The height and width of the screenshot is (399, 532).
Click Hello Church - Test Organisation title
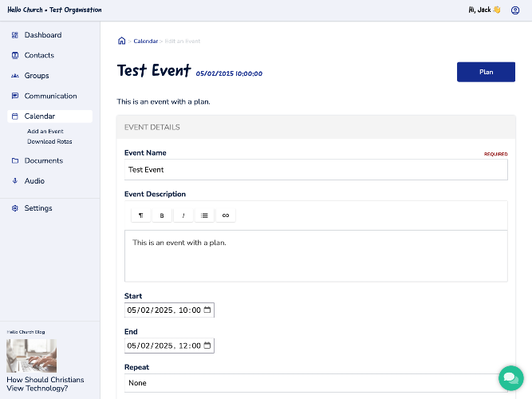tap(54, 10)
